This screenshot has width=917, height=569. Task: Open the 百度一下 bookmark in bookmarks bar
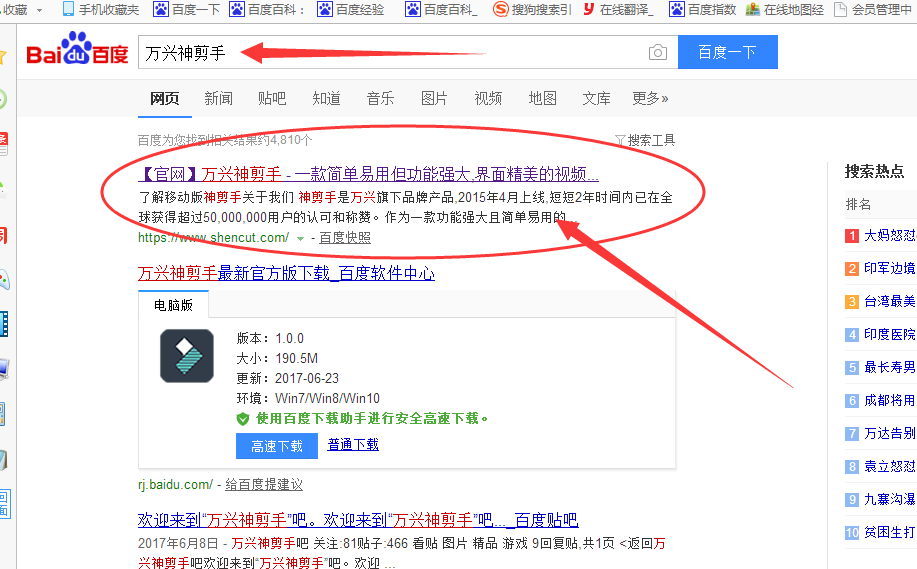point(187,9)
